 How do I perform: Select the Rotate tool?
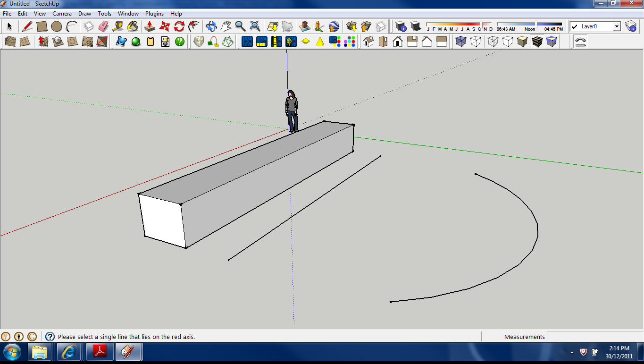[x=179, y=26]
